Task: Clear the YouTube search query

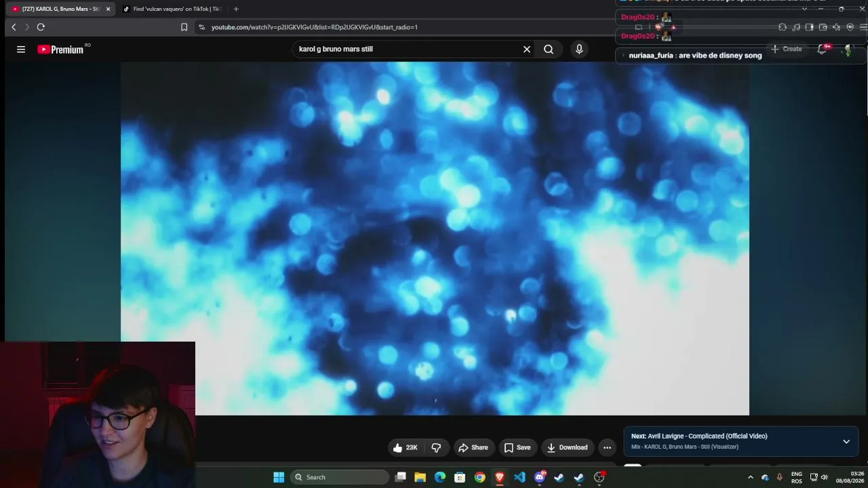Action: [526, 49]
